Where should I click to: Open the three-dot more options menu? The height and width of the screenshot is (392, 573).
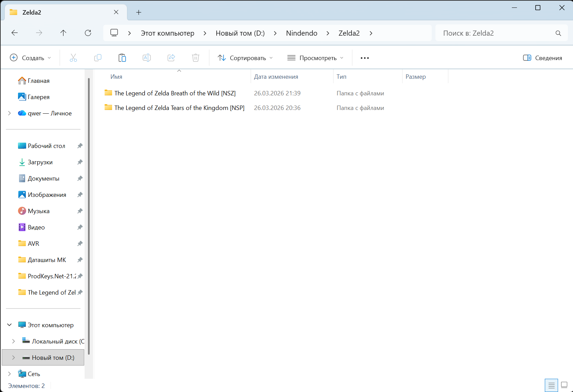(x=365, y=58)
